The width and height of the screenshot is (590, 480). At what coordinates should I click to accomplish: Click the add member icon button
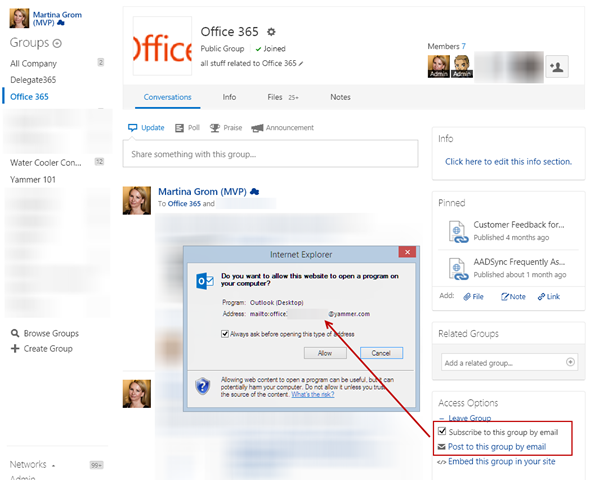point(557,67)
